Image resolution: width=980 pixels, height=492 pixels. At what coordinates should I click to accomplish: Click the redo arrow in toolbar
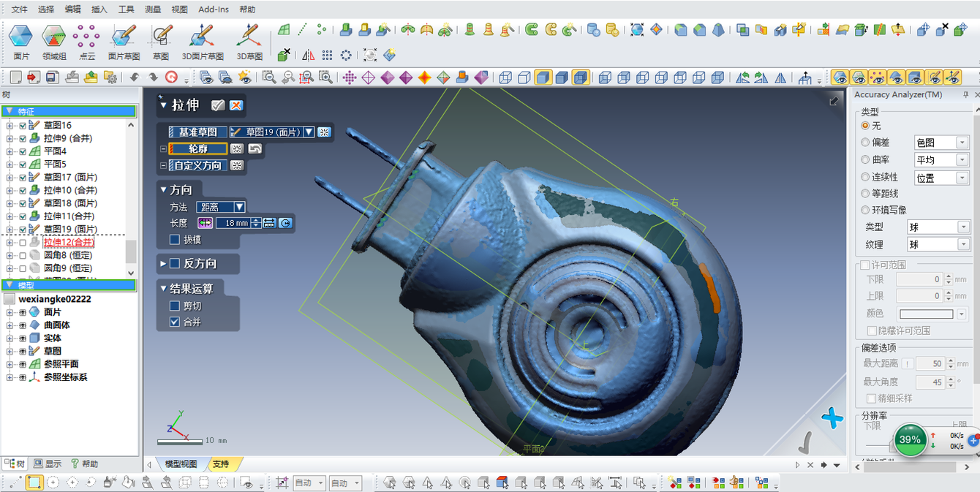click(x=153, y=77)
